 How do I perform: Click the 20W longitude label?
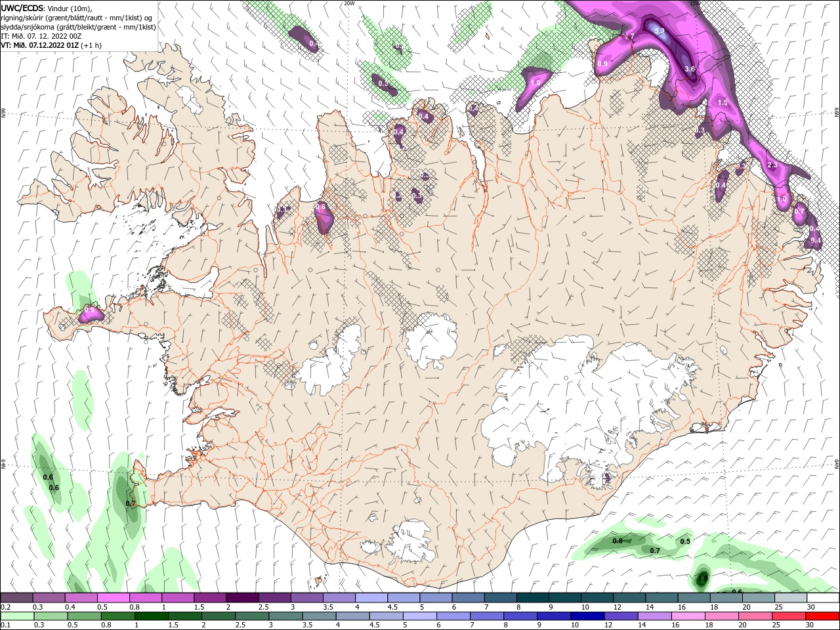[x=349, y=3]
